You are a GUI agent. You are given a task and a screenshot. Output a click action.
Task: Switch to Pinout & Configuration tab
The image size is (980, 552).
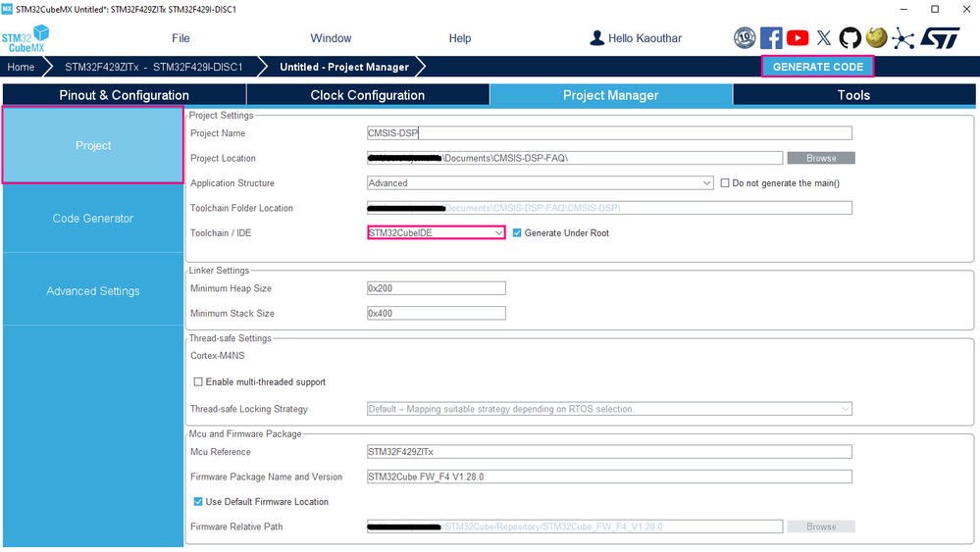(124, 95)
